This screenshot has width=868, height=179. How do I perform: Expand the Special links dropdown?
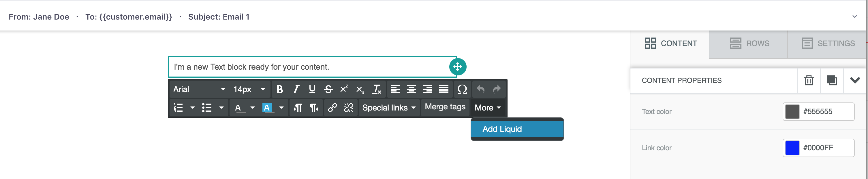point(389,108)
